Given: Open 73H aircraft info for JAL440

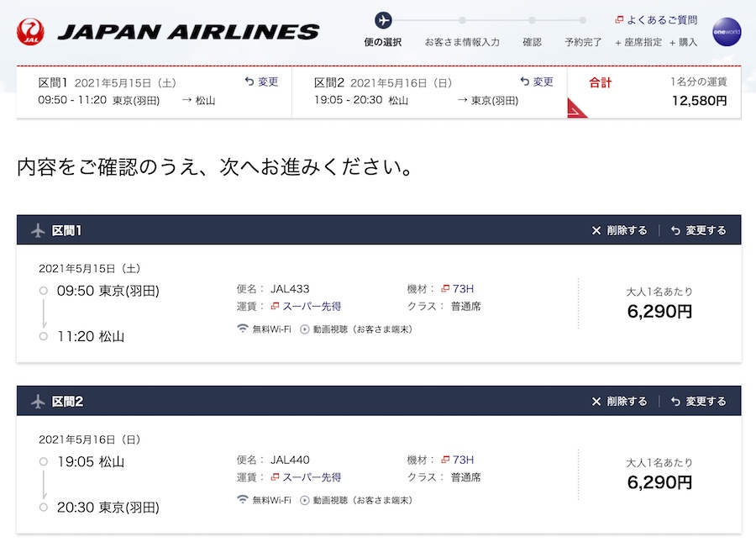Looking at the screenshot, I should pos(458,460).
